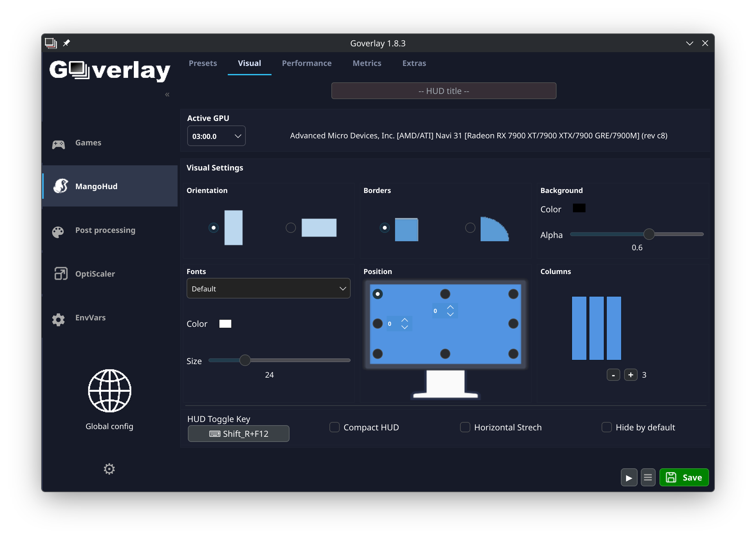Click the play preview button
The image size is (756, 541).
629,477
